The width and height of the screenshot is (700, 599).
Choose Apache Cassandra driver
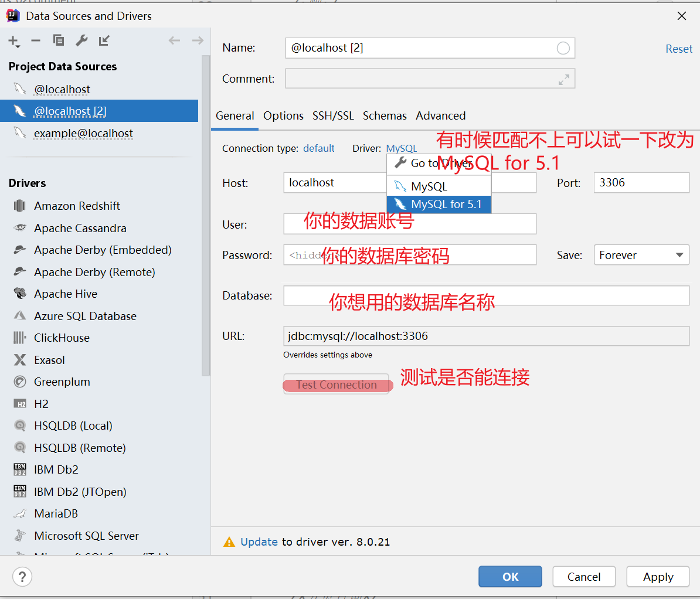pyautogui.click(x=80, y=228)
